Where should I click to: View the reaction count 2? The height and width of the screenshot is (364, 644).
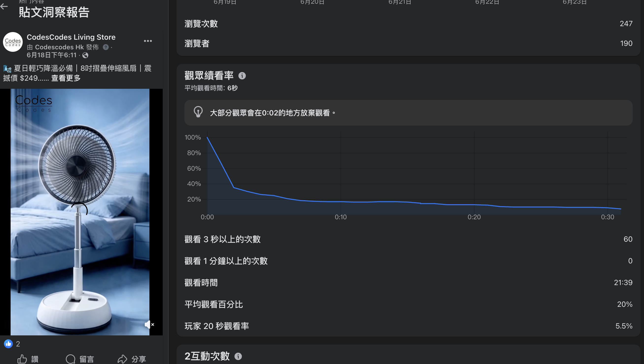pyautogui.click(x=18, y=344)
